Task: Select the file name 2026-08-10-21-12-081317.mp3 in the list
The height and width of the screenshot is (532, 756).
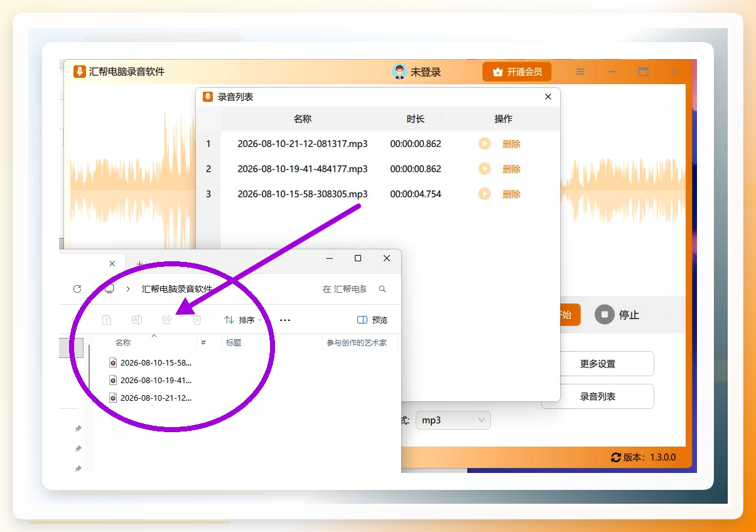Action: 303,144
